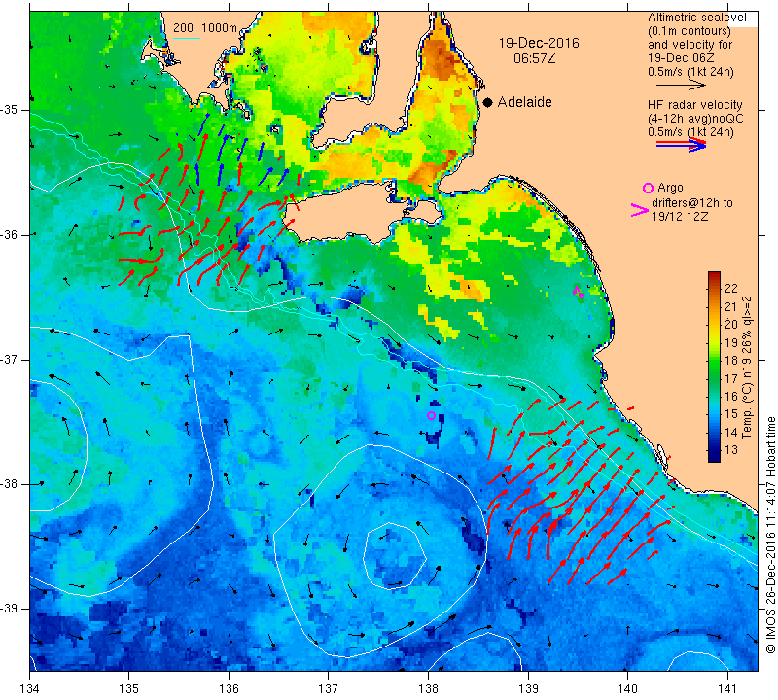Image resolution: width=778 pixels, height=700 pixels.
Task: Click the magenta drifter arrowhead in the legend
Action: coord(639,210)
